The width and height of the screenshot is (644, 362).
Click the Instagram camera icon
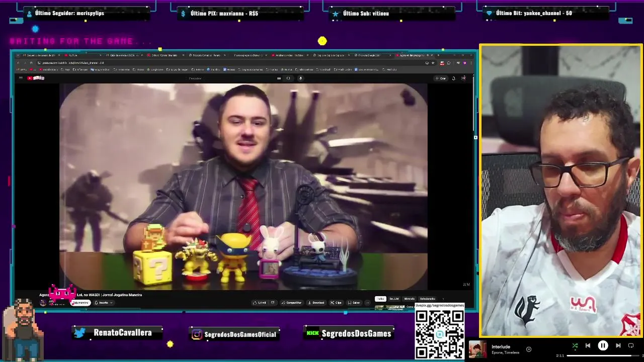click(x=197, y=334)
